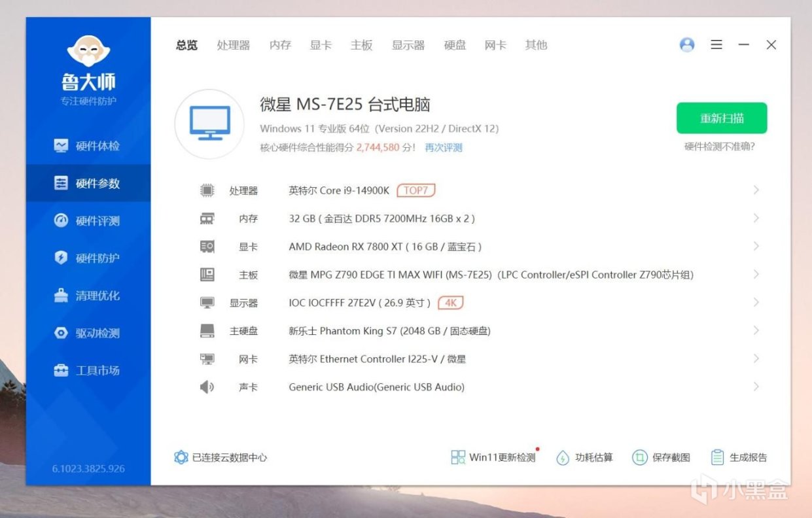
Task: Click the 再次评测 link
Action: pyautogui.click(x=444, y=148)
